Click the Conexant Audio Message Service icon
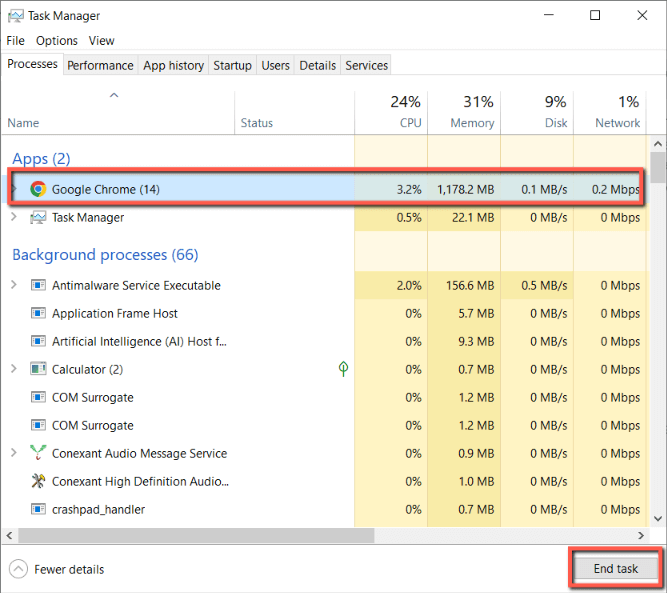 (x=38, y=453)
